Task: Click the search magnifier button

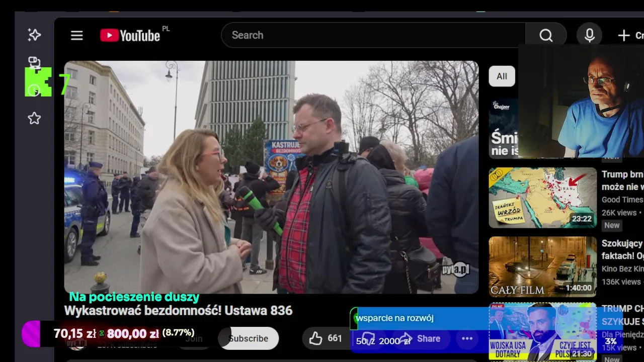Action: (546, 35)
